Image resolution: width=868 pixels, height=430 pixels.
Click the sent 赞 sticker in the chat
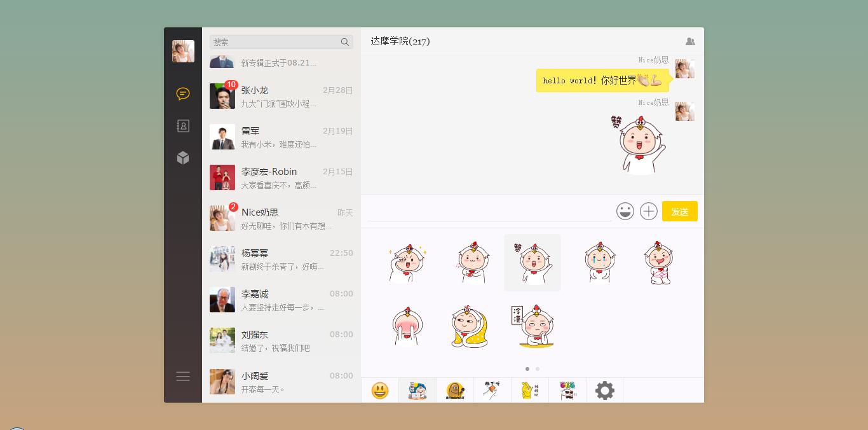coord(637,145)
